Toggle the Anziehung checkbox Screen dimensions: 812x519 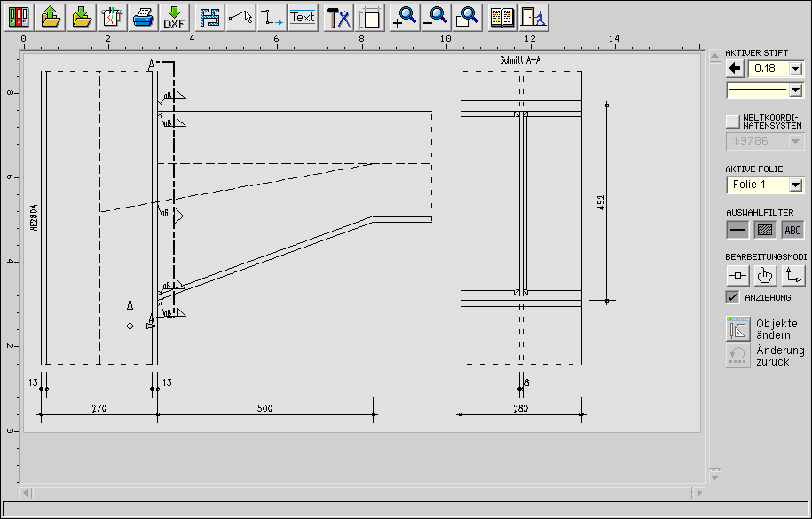click(x=732, y=297)
